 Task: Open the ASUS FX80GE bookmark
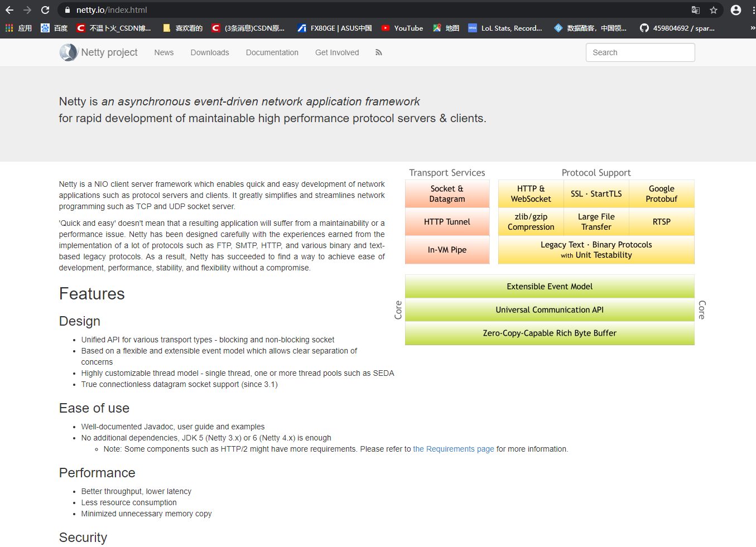[x=335, y=28]
